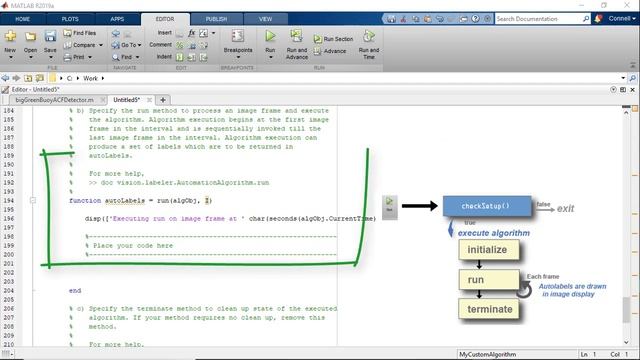Image resolution: width=640 pixels, height=360 pixels.
Task: Click the Insert section break icon
Action: (180, 33)
